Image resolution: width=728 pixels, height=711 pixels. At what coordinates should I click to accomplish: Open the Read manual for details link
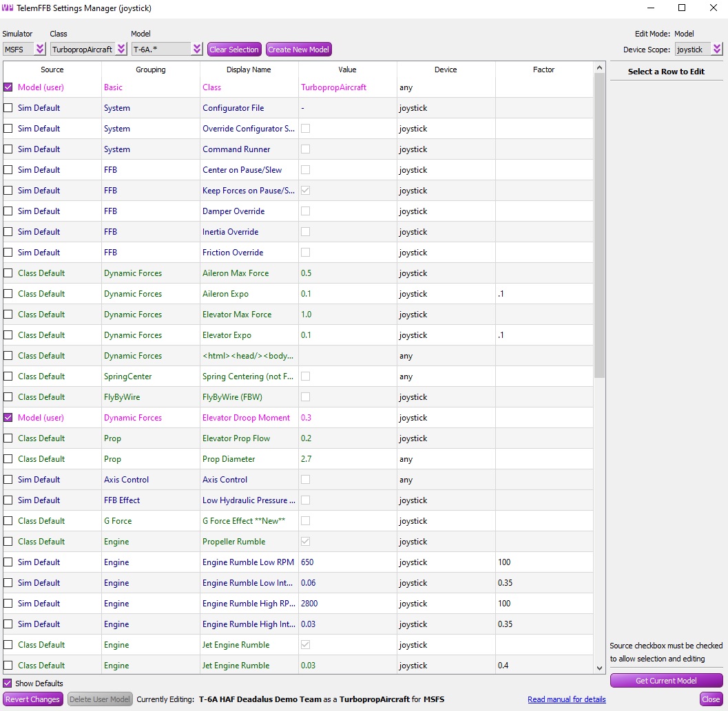click(x=566, y=699)
